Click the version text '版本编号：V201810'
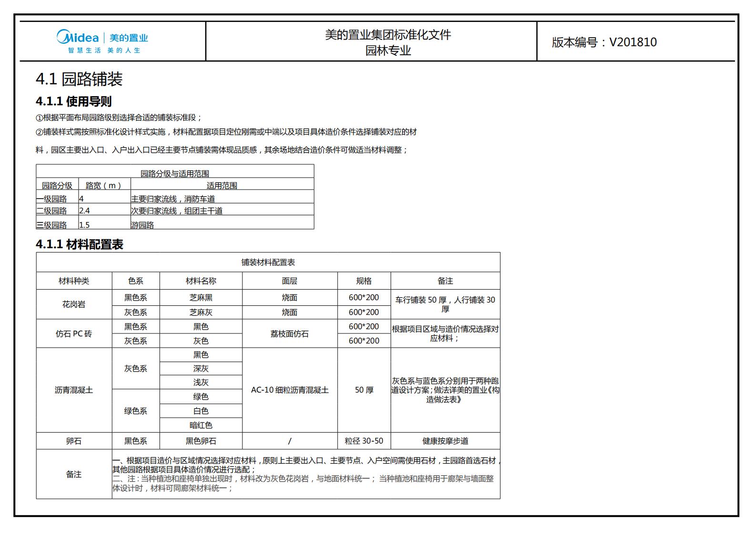The width and height of the screenshot is (756, 535). tap(604, 42)
